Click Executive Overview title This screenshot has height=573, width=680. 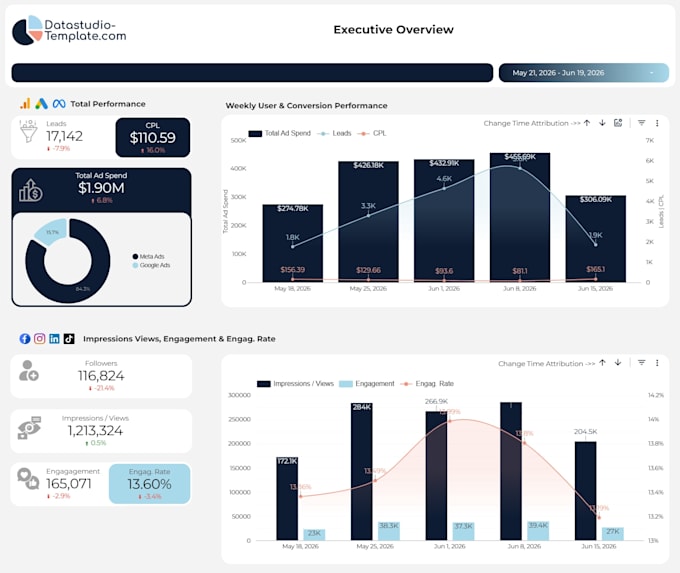[x=393, y=29]
